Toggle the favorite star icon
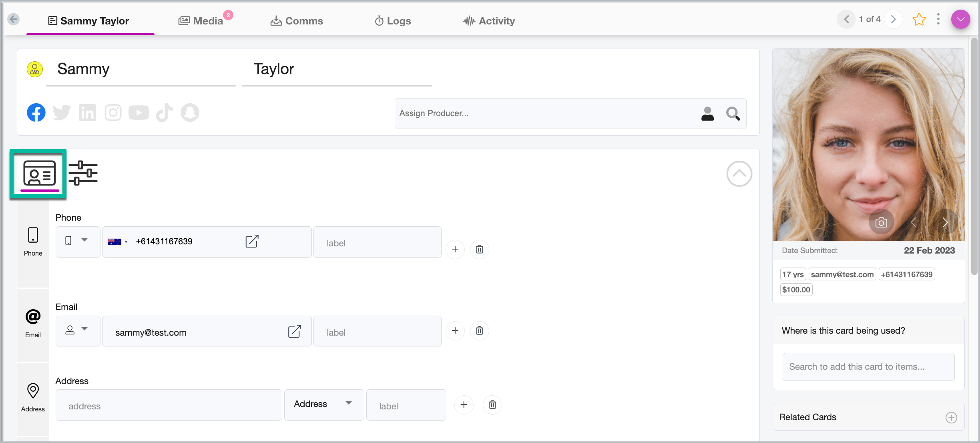The image size is (980, 443). [919, 20]
